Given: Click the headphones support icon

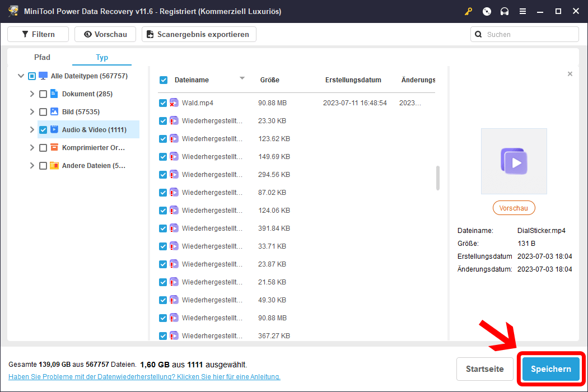Looking at the screenshot, I should (x=505, y=11).
